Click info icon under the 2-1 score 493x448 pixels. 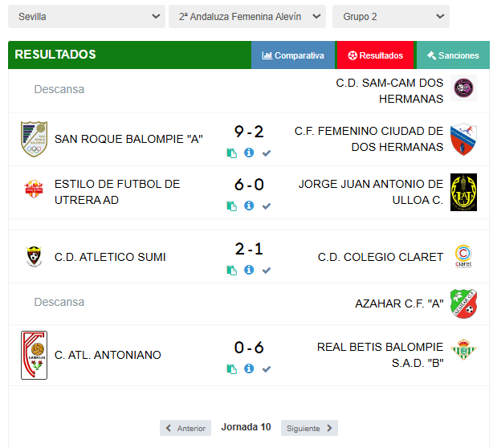[x=249, y=270]
